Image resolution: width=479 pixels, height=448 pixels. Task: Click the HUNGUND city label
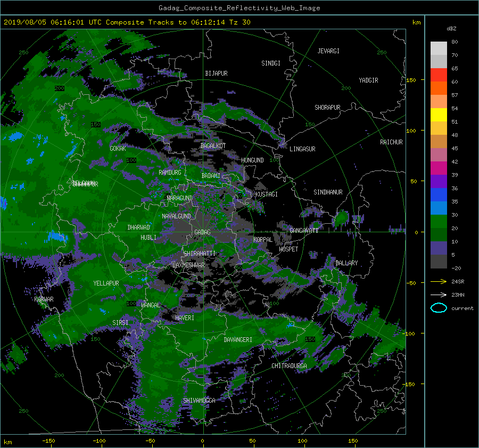pos(252,160)
